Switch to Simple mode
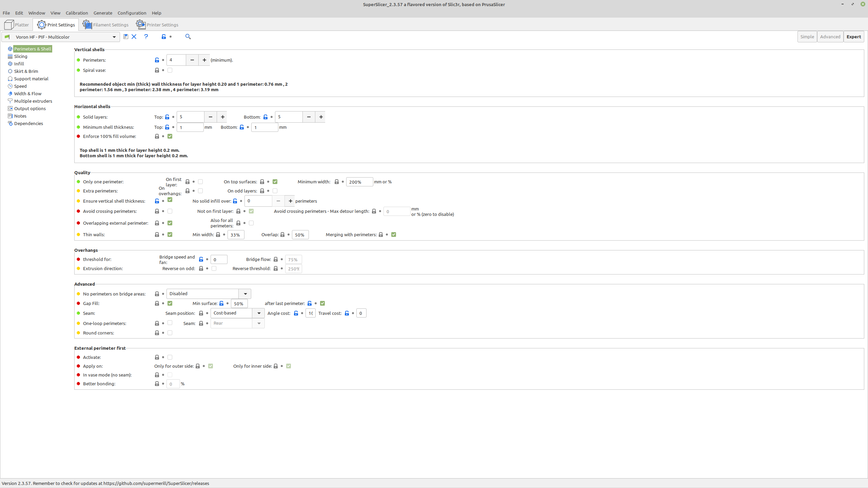The height and width of the screenshot is (488, 868). (807, 37)
